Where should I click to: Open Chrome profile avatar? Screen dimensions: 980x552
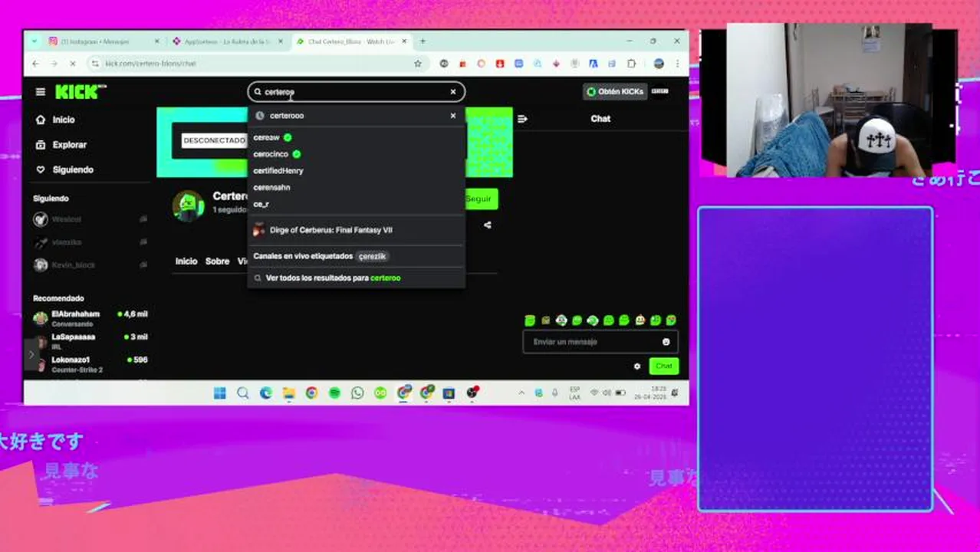click(659, 64)
